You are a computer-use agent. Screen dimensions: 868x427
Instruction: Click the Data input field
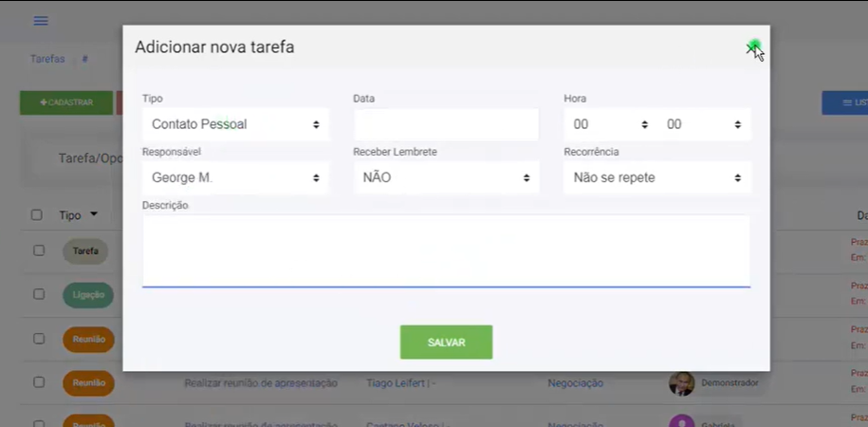[446, 124]
